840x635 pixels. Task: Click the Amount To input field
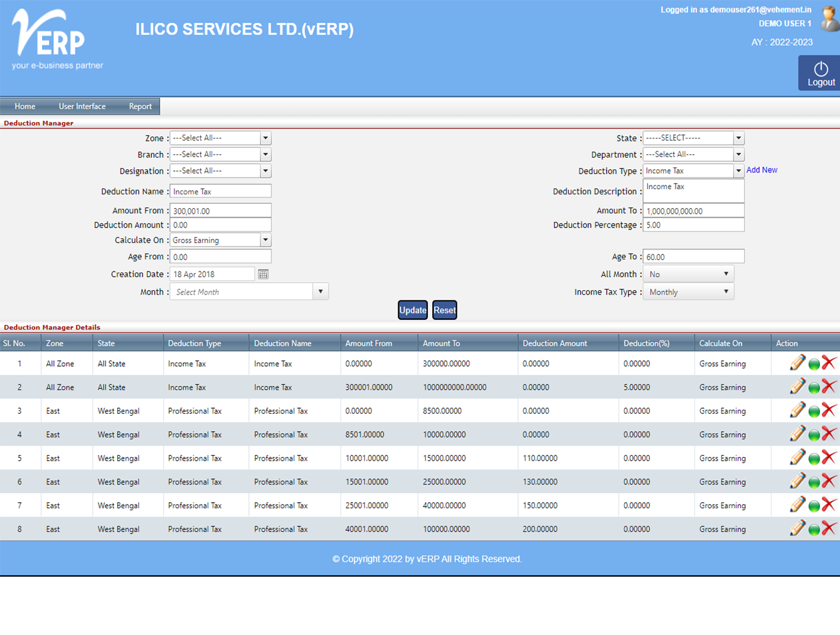point(693,211)
